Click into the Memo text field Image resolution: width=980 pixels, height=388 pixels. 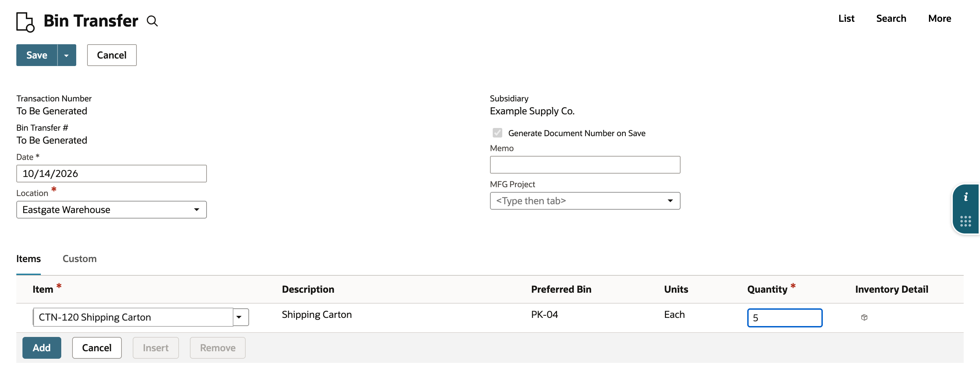pyautogui.click(x=585, y=165)
